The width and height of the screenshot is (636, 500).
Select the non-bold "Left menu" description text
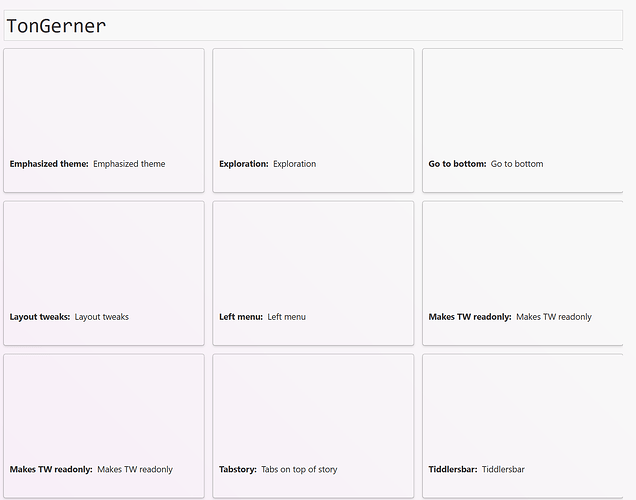pos(287,317)
